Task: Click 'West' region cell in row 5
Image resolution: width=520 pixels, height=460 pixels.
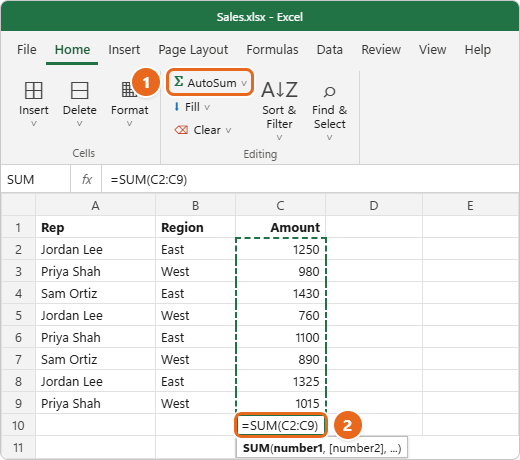Action: click(195, 315)
